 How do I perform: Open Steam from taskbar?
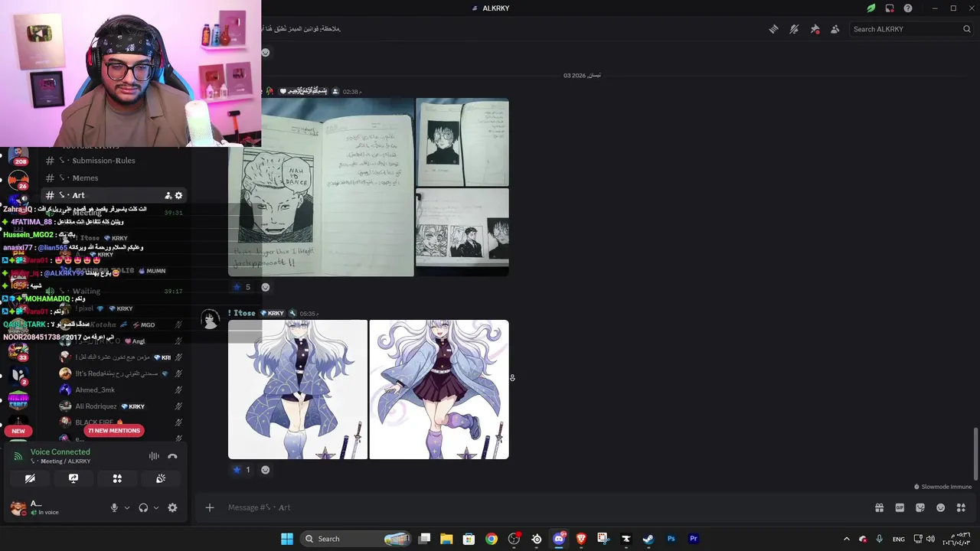click(648, 539)
